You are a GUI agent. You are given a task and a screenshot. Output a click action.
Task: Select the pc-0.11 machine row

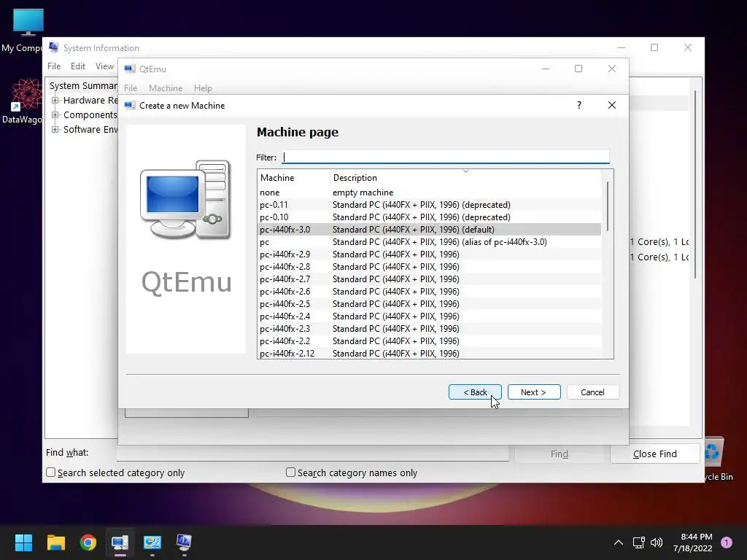point(429,205)
